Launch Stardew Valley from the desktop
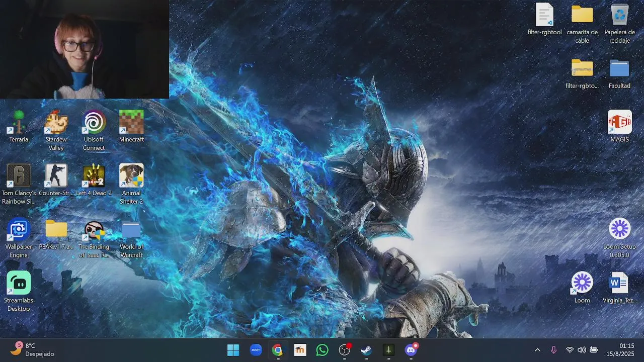 pyautogui.click(x=56, y=130)
